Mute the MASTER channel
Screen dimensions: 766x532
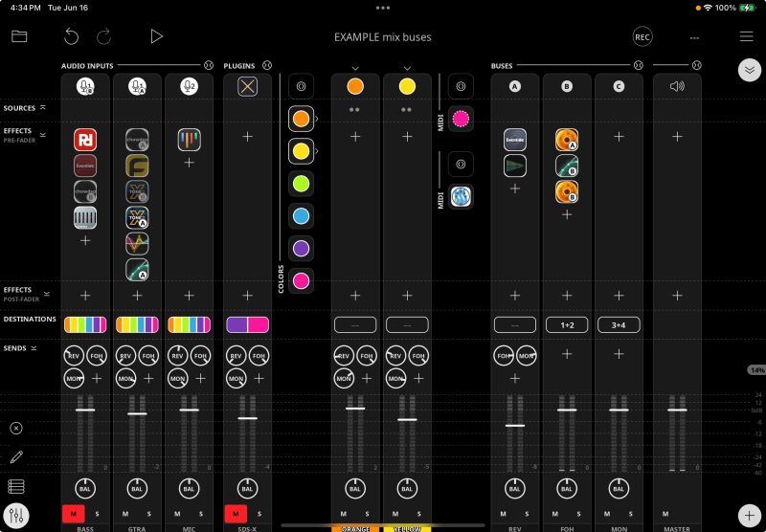[665, 514]
